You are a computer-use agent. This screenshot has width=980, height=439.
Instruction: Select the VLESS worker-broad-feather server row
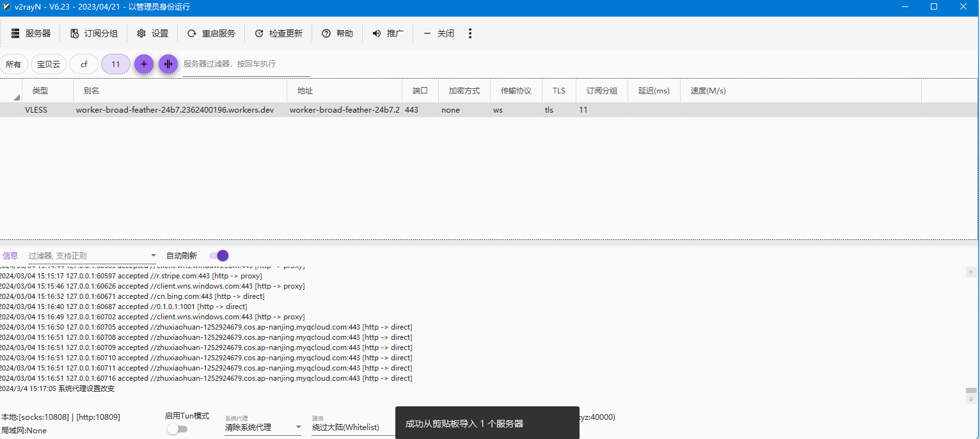(175, 110)
